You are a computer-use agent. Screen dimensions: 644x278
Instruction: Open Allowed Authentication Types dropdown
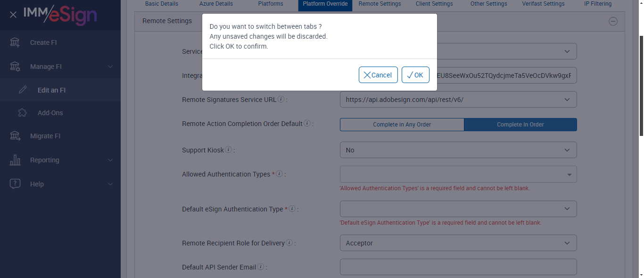458,174
